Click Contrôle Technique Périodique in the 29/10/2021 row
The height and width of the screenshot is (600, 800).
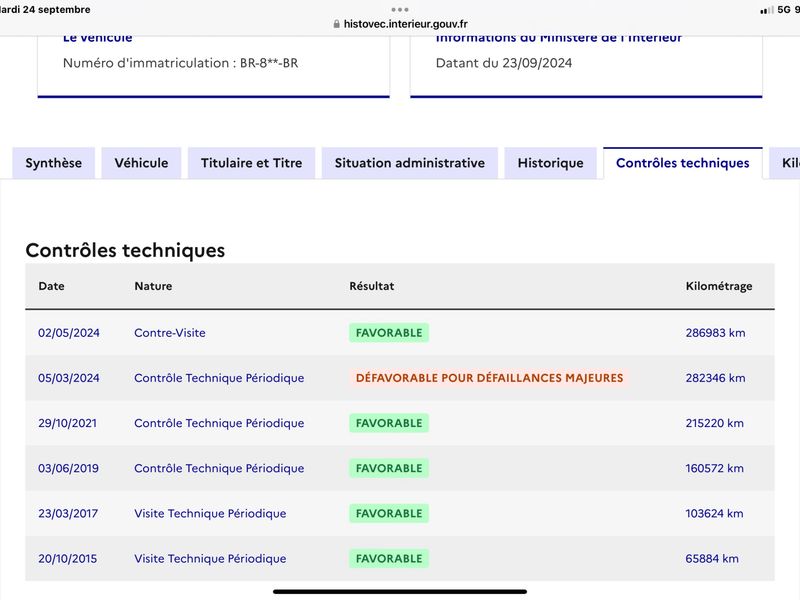[219, 423]
